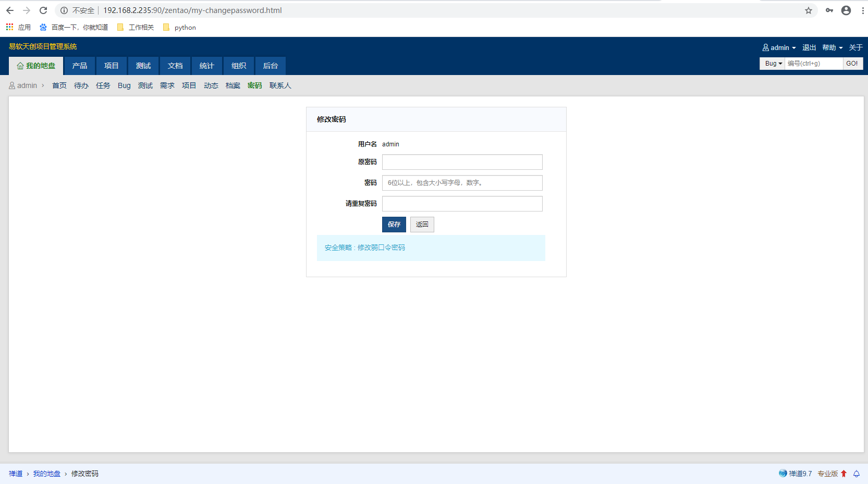Click the 易软天创项目管理系统 title
The height and width of the screenshot is (484, 868).
click(43, 46)
